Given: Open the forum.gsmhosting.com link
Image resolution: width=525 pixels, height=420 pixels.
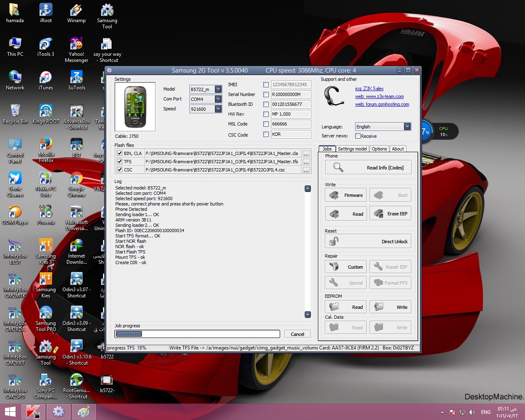Looking at the screenshot, I should 382,104.
